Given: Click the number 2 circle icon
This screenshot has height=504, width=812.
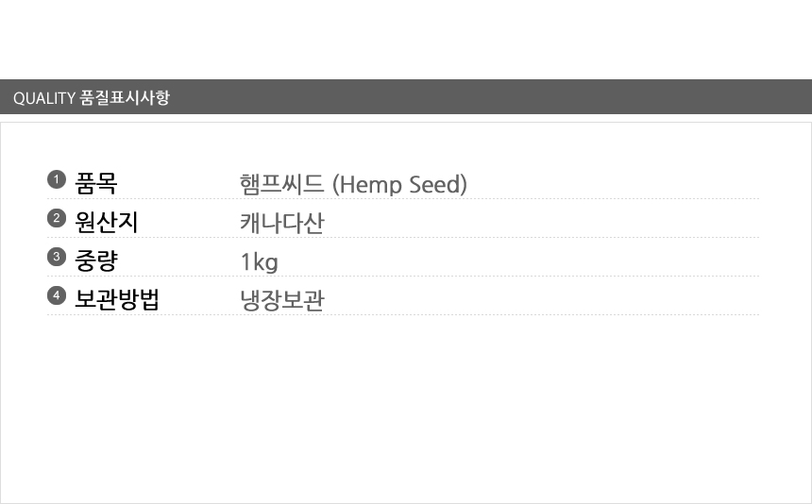Looking at the screenshot, I should click(x=56, y=219).
